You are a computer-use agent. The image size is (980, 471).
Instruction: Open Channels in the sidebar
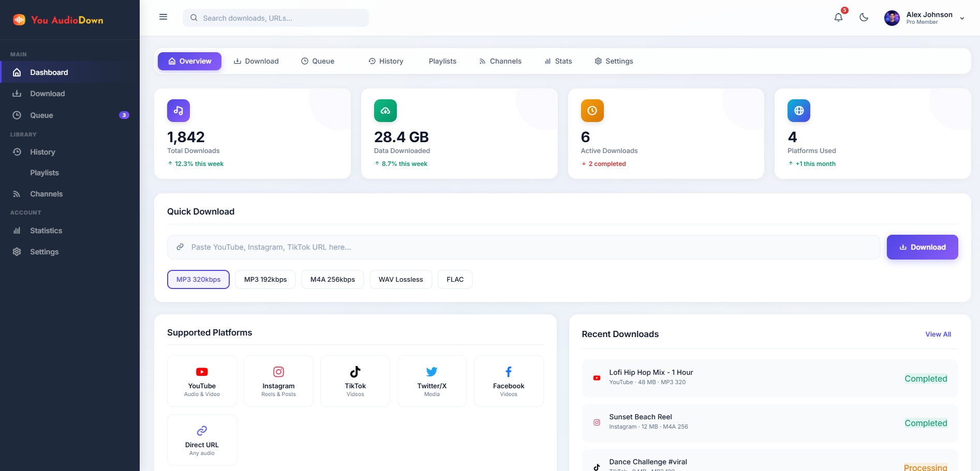pyautogui.click(x=70, y=194)
